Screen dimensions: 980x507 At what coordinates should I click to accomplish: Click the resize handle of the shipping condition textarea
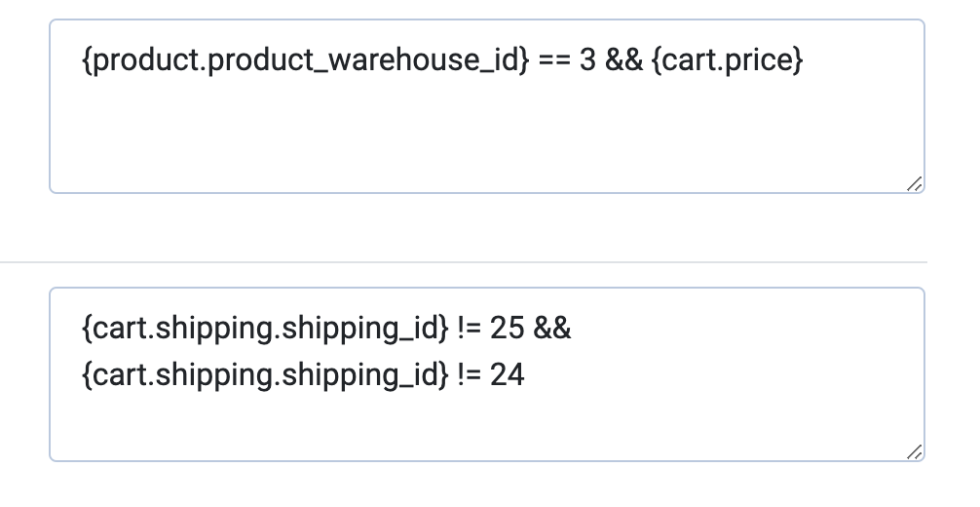click(915, 452)
